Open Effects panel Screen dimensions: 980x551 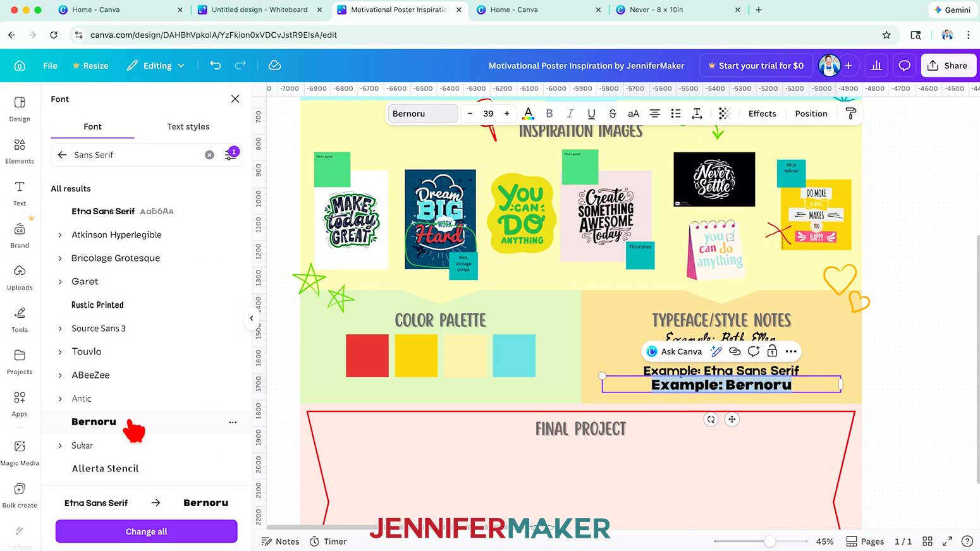[762, 114]
